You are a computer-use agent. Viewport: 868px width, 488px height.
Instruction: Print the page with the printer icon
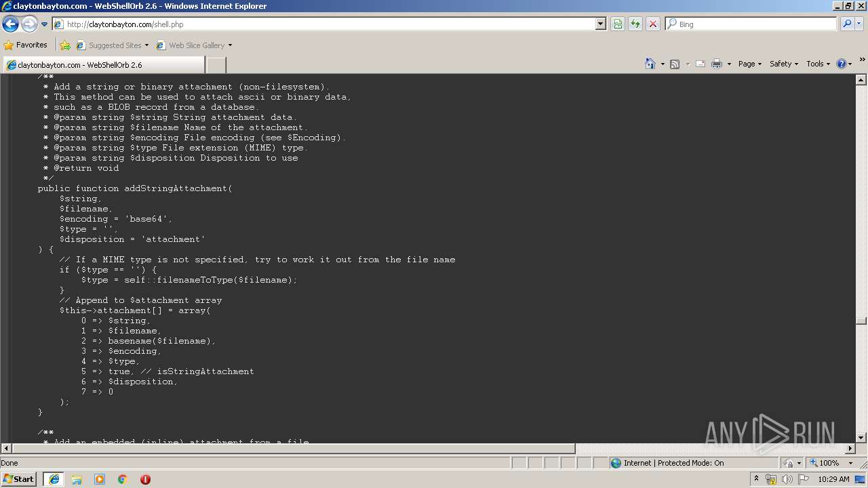pyautogui.click(x=717, y=64)
